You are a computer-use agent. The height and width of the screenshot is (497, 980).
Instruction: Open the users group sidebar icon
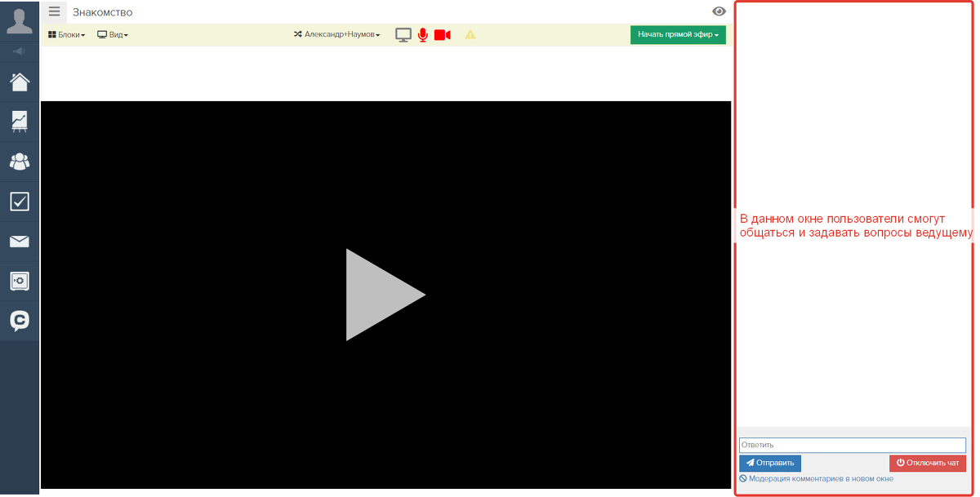20,162
